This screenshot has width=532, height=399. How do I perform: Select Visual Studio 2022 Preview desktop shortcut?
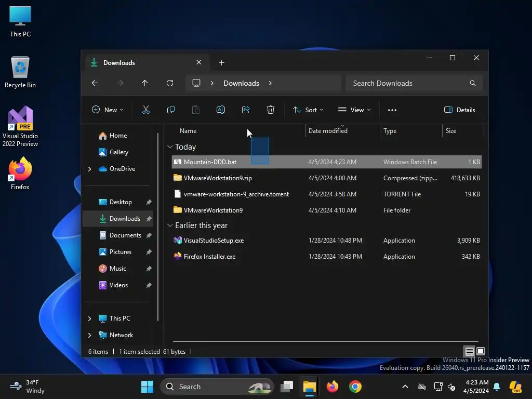(x=20, y=126)
